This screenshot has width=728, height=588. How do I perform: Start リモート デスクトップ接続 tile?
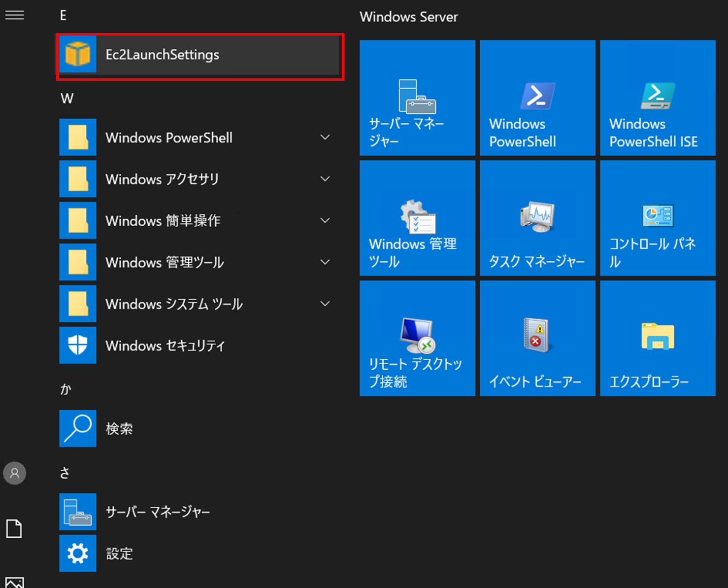(417, 339)
